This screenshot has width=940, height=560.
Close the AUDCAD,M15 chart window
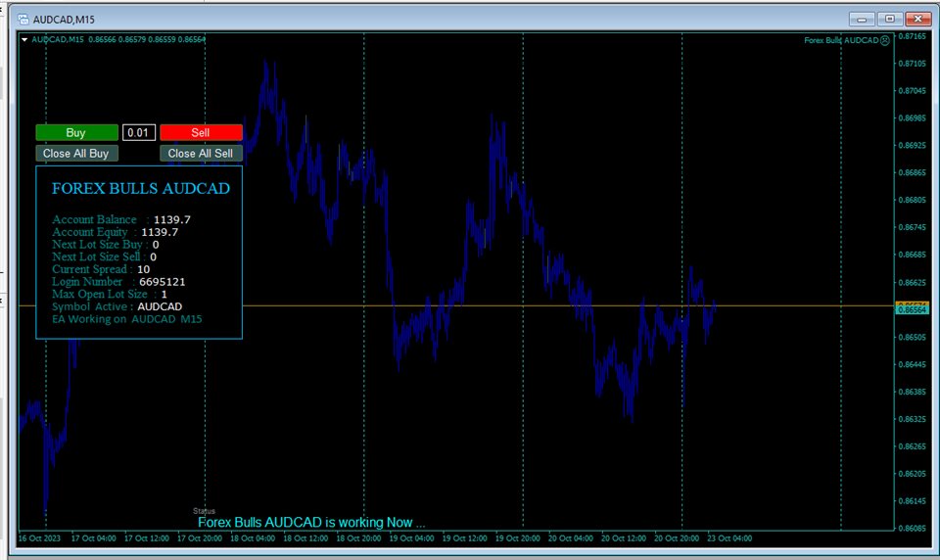pyautogui.click(x=917, y=20)
